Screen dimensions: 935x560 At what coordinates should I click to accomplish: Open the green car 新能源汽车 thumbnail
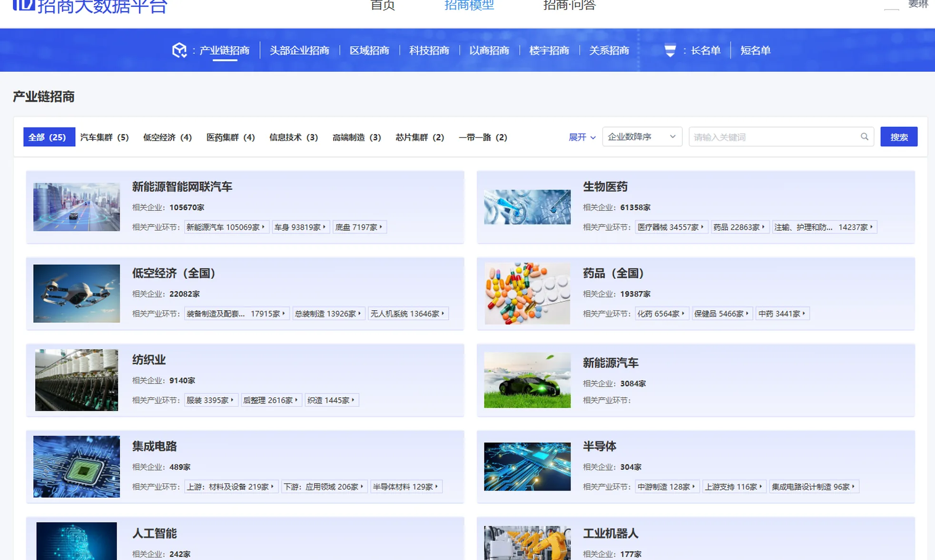coord(527,380)
